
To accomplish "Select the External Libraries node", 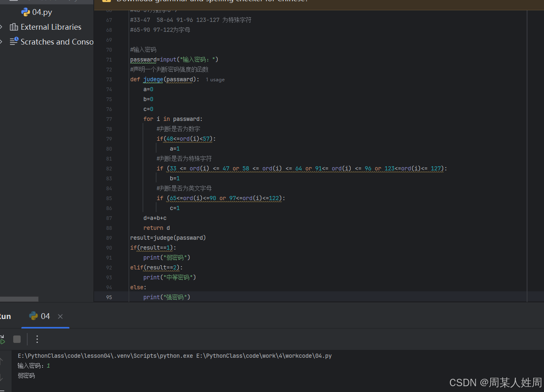I will coord(51,27).
